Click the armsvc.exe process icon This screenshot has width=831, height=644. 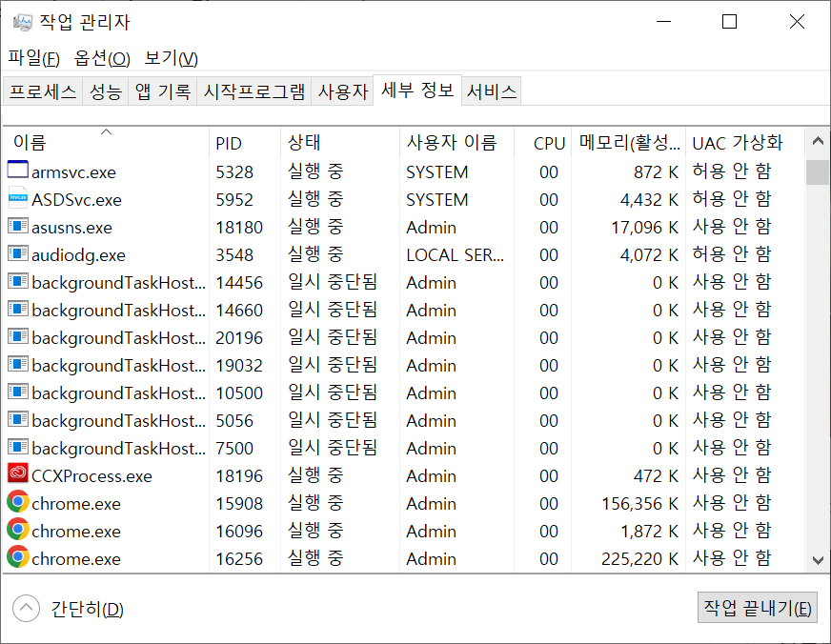pos(17,170)
